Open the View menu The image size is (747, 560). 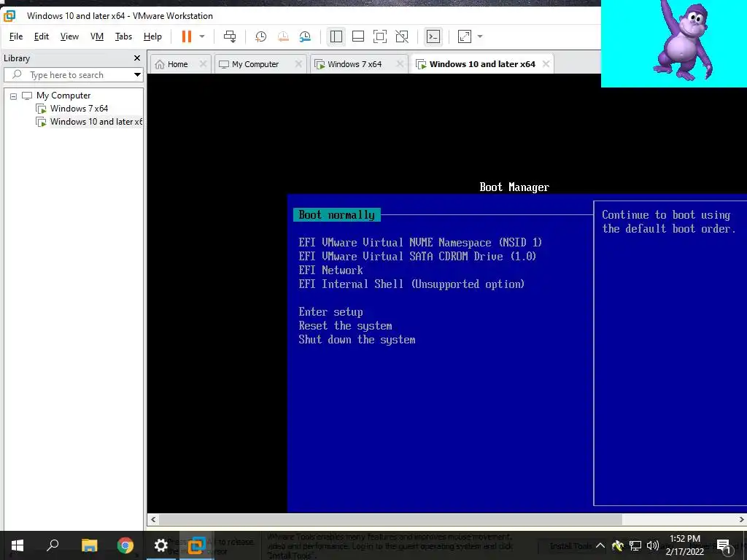tap(69, 36)
